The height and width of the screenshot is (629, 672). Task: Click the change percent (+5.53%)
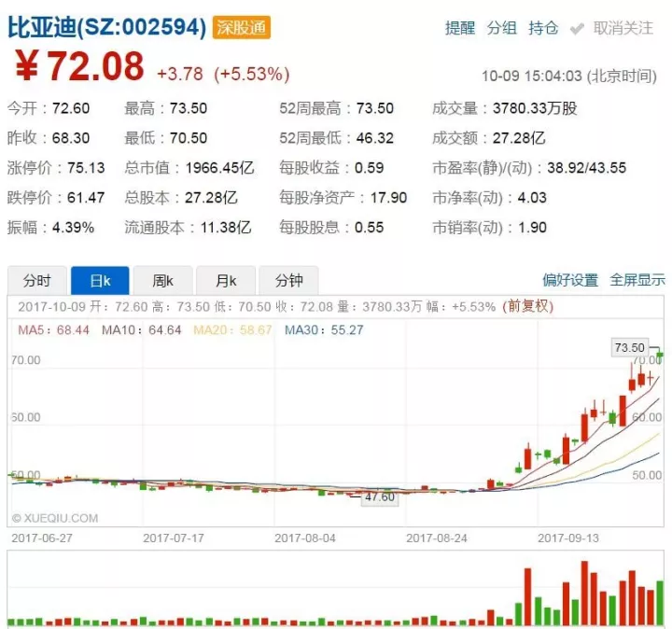tap(252, 74)
